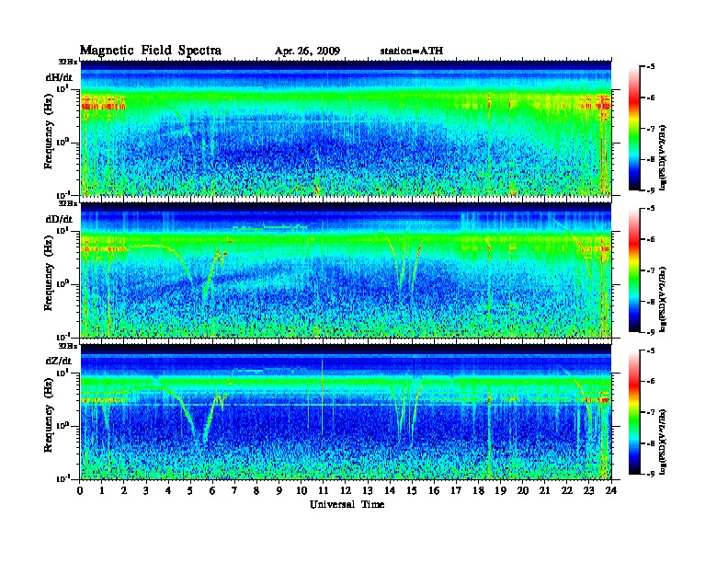This screenshot has height=563, width=728.
Task: Click hour tick label "10" on time axis
Action: [301, 491]
